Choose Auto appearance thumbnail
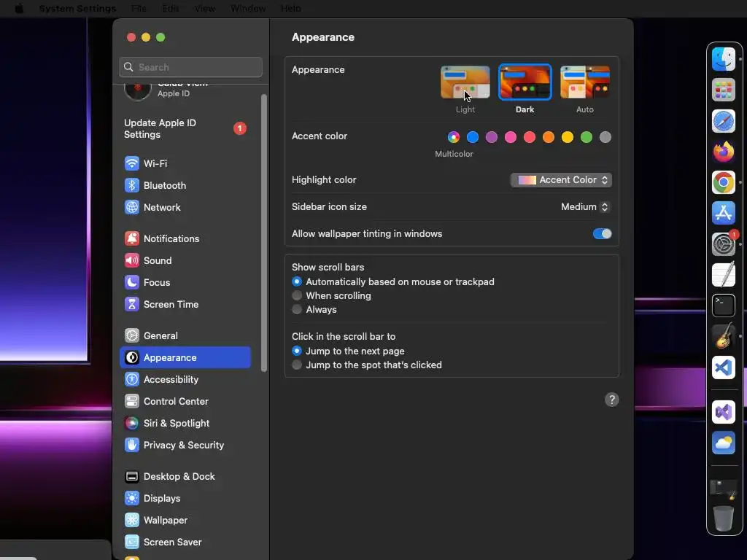This screenshot has width=747, height=560. [585, 82]
